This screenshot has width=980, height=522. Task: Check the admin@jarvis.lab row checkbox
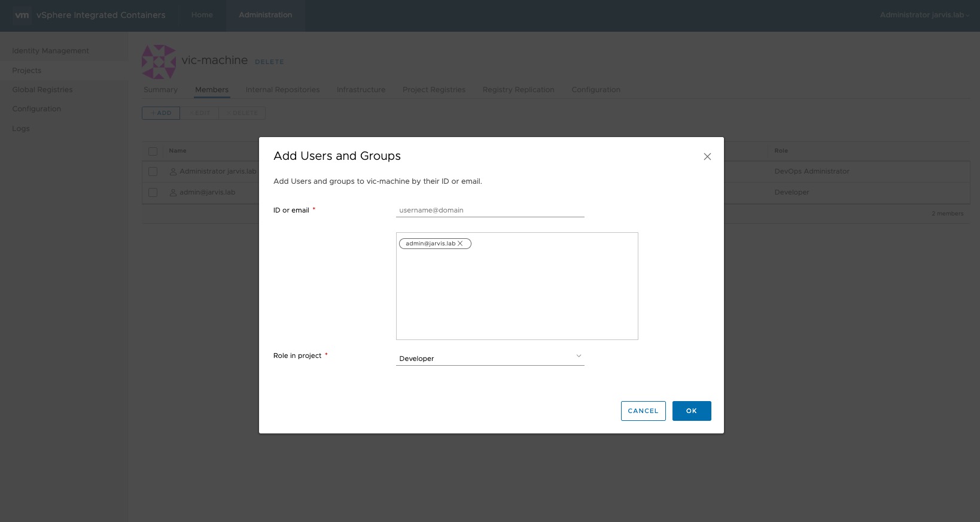153,193
